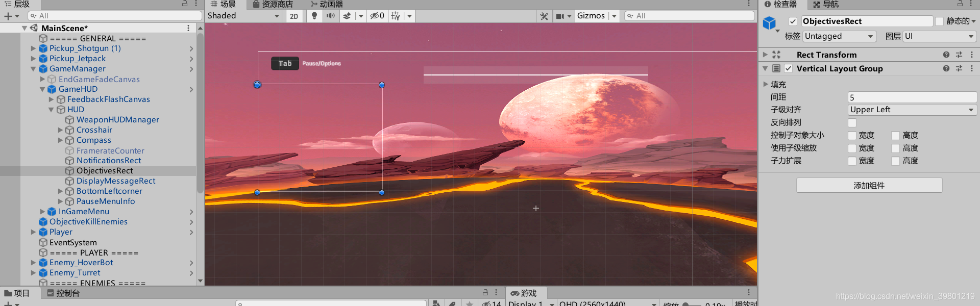The image size is (980, 306).
Task: Toggle the 静态的 (Static) checkbox
Action: (939, 21)
